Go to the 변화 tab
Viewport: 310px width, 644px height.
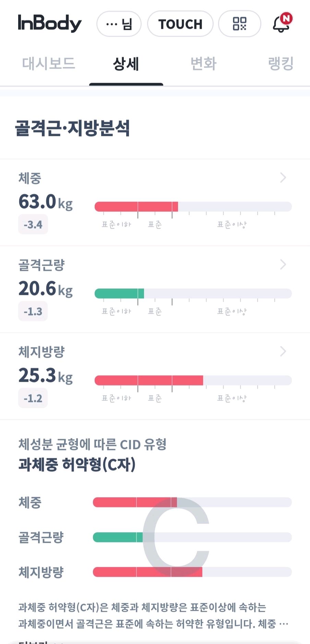[x=203, y=64]
